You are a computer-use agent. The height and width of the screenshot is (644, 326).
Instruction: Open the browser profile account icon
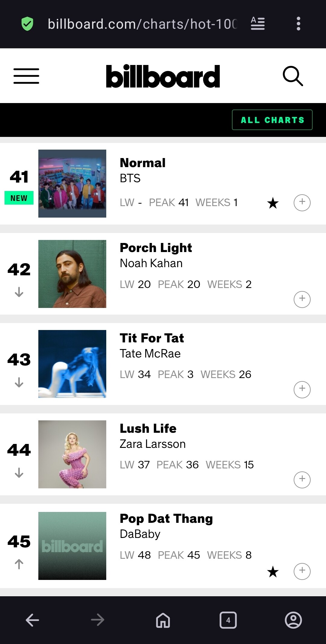point(293,620)
